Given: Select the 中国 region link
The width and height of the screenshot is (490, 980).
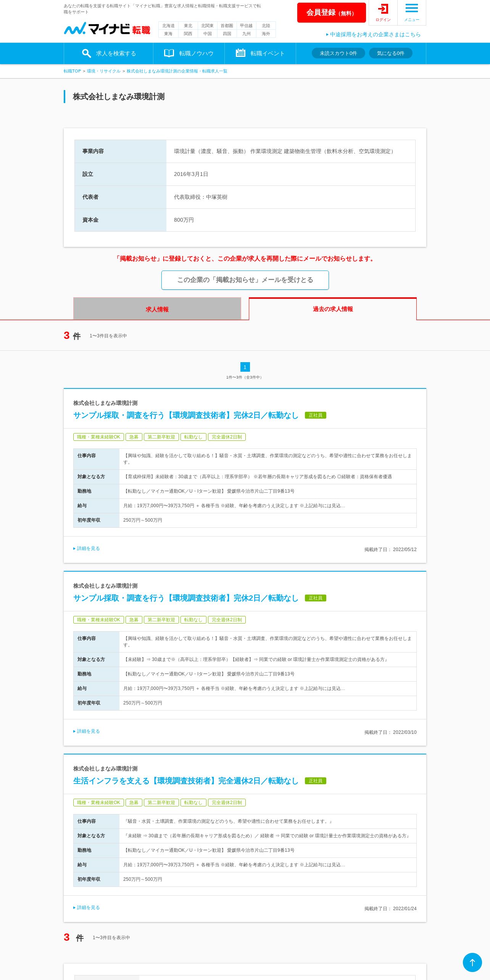Looking at the screenshot, I should click(207, 34).
